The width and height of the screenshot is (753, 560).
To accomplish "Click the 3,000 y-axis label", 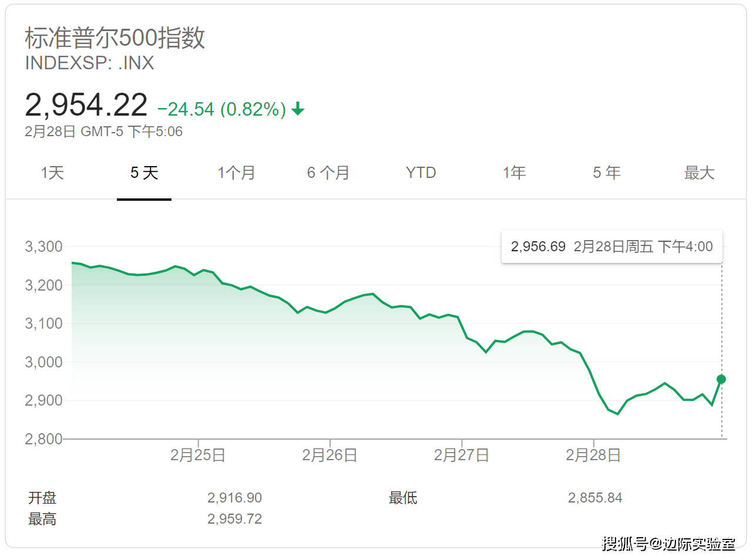I will pos(43,362).
